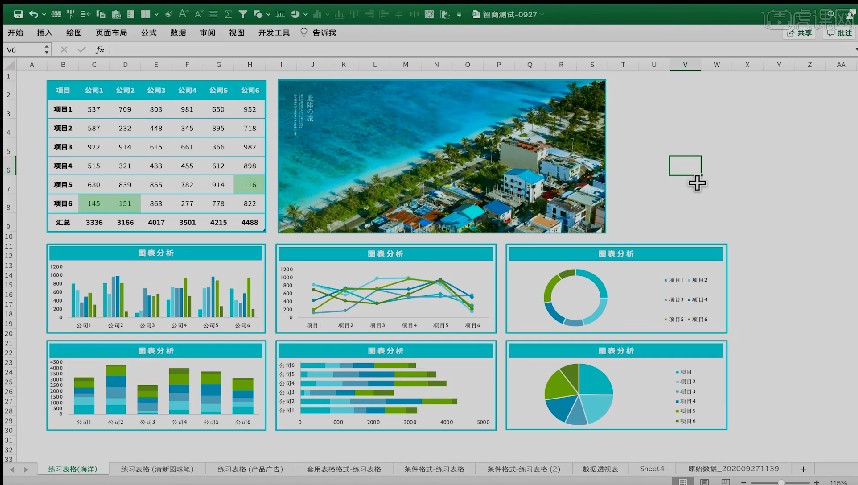Select the clustered column chart
The height and width of the screenshot is (485, 858).
[156, 288]
